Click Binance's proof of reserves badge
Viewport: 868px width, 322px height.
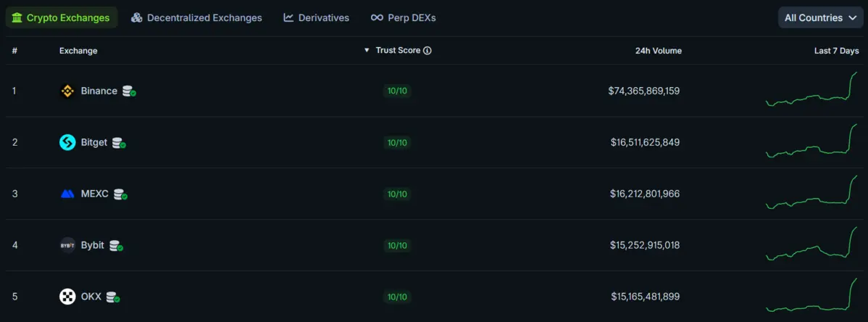pyautogui.click(x=129, y=91)
